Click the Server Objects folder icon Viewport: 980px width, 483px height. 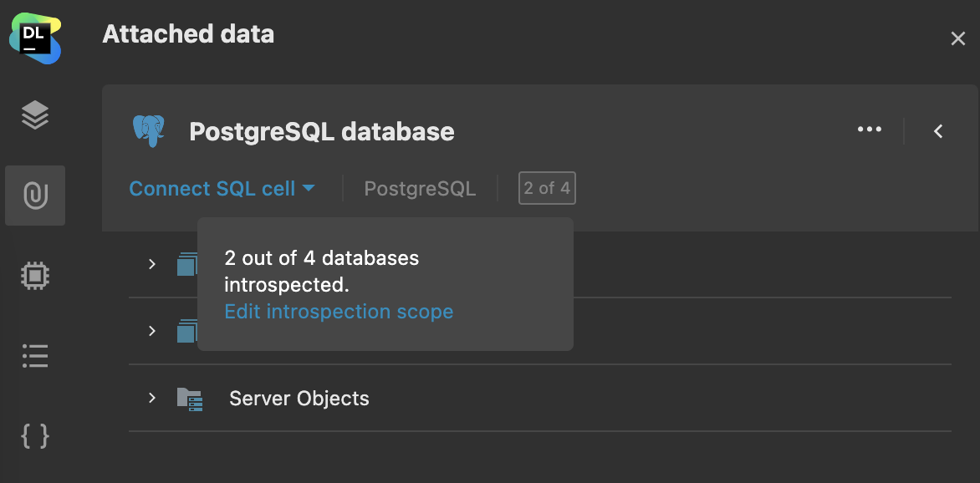(190, 399)
